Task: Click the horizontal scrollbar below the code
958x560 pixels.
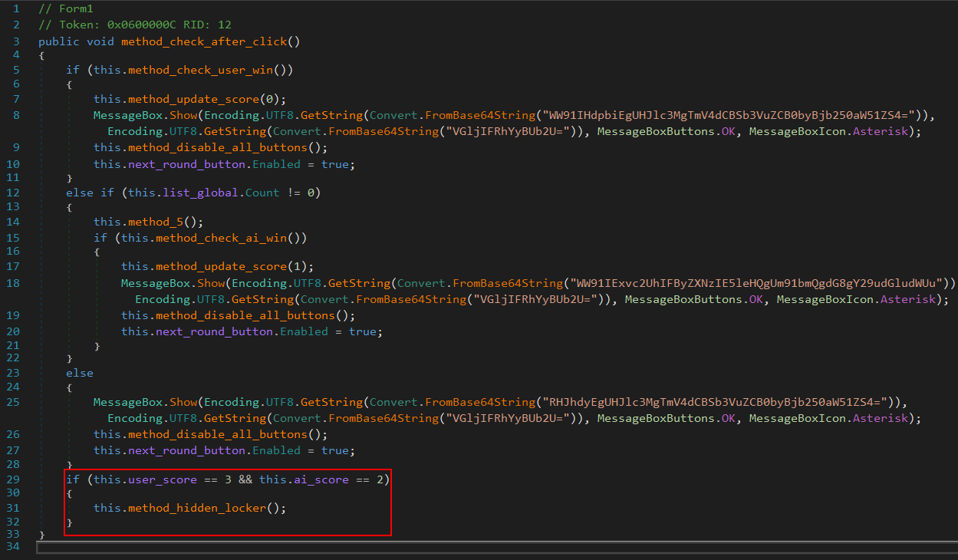Action: coord(491,548)
